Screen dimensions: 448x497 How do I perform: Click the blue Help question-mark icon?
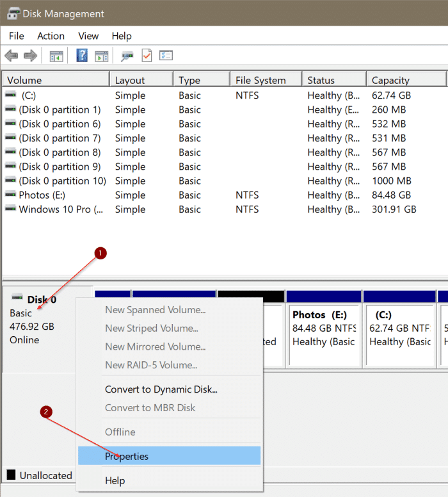pyautogui.click(x=82, y=56)
